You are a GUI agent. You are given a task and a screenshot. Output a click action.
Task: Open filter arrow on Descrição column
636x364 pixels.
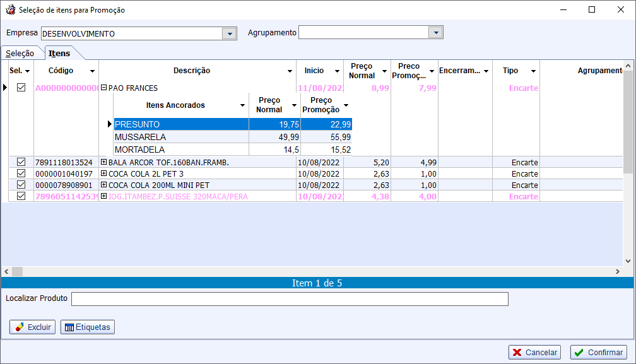pos(290,71)
